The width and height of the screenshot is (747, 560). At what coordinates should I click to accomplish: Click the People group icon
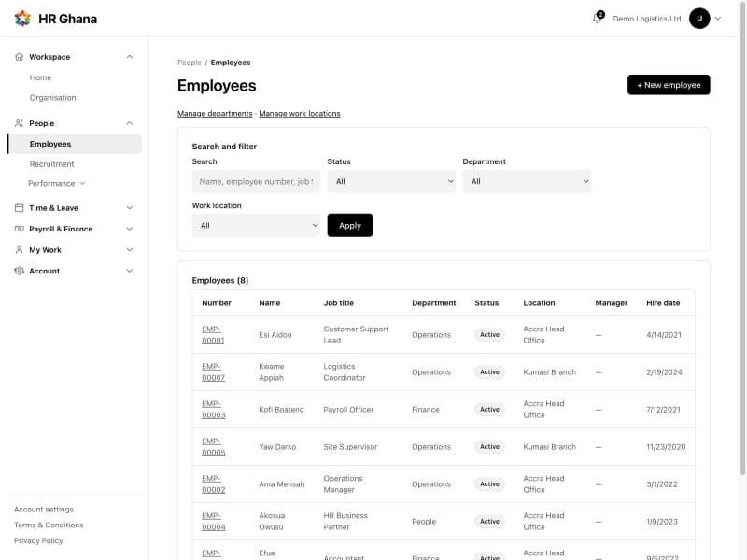tap(19, 123)
